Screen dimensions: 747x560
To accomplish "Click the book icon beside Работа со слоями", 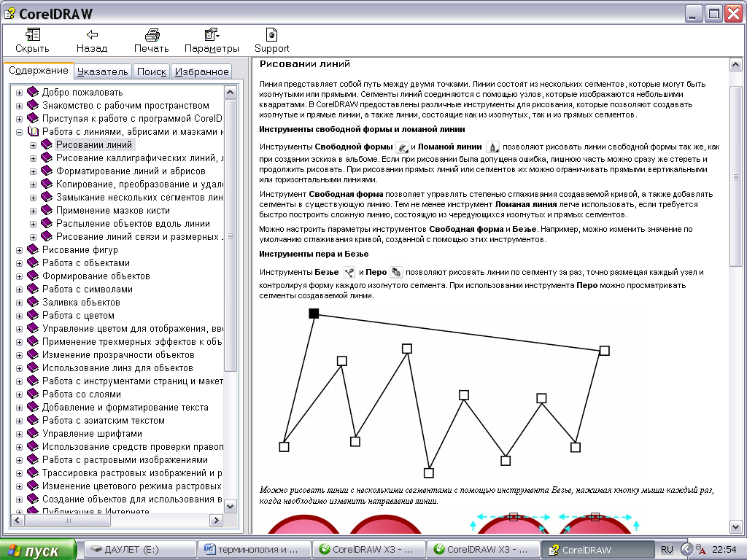I will point(33,394).
